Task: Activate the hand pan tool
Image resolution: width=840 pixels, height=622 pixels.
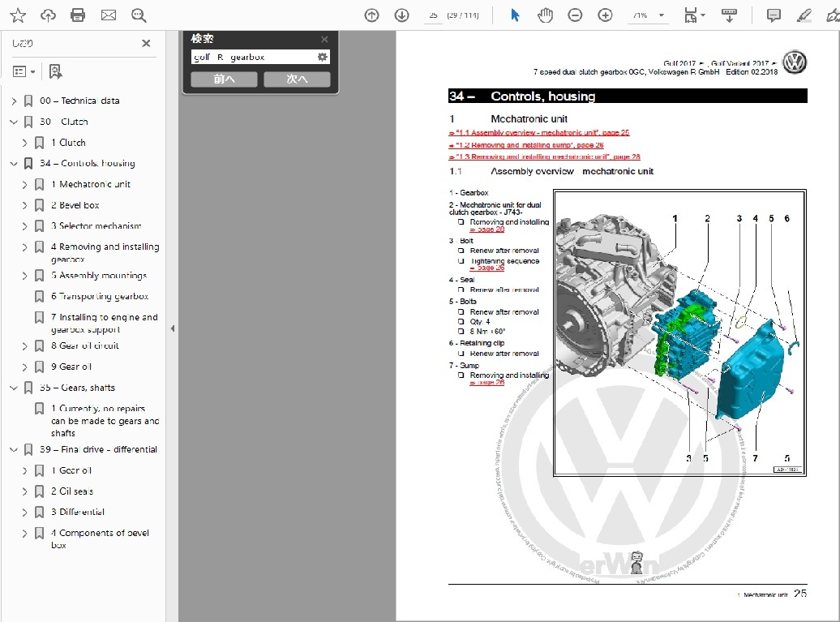Action: tap(545, 15)
